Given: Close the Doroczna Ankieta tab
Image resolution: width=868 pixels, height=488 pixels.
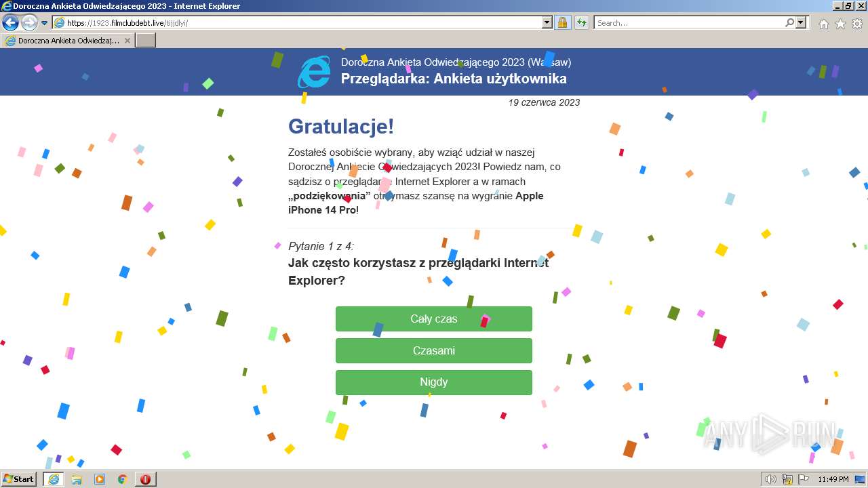Looking at the screenshot, I should [x=127, y=41].
